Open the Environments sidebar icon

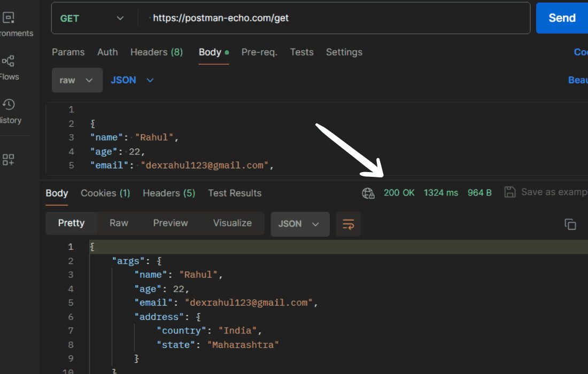coord(9,18)
